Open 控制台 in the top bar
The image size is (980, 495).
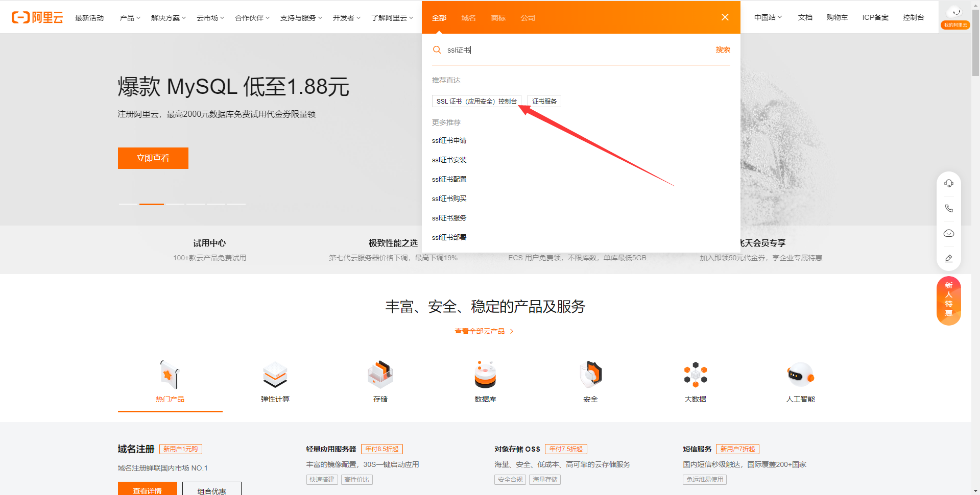(913, 17)
